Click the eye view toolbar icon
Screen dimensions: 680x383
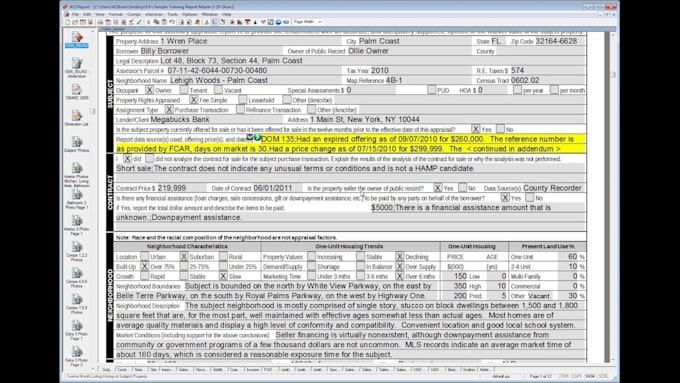click(286, 22)
